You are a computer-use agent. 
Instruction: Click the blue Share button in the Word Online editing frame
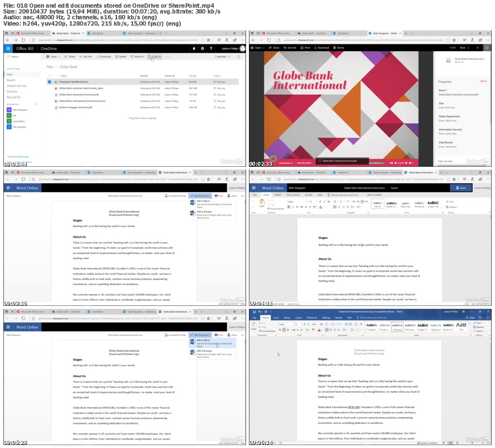461,188
